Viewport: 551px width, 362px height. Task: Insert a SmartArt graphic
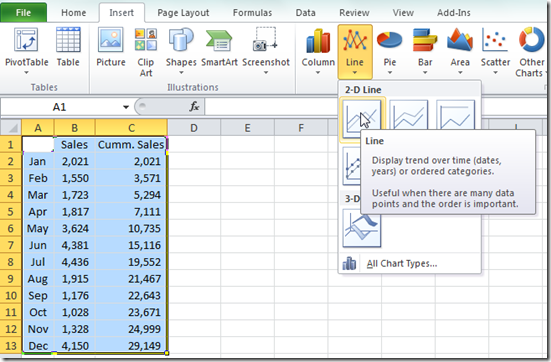[219, 47]
